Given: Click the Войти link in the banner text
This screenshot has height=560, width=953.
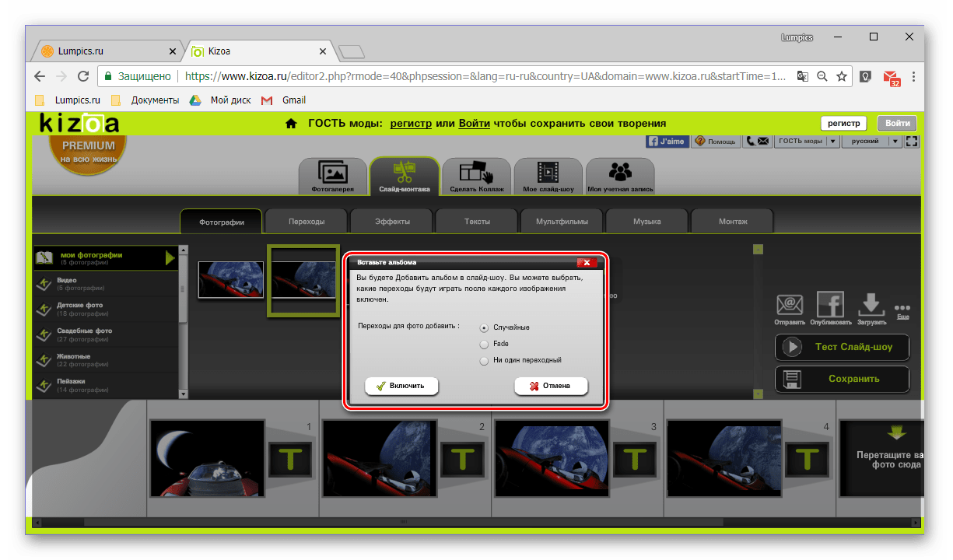Looking at the screenshot, I should (x=474, y=123).
